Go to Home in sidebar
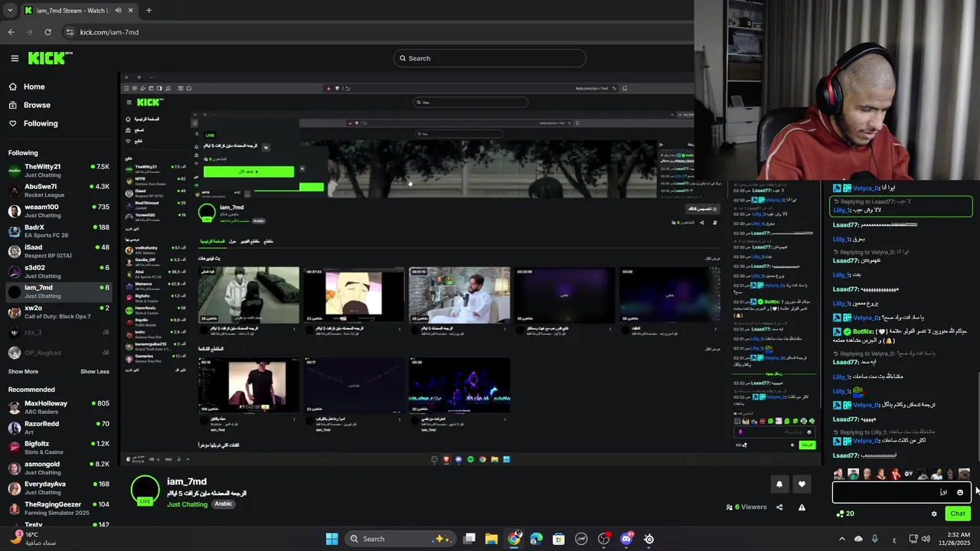Screen dimensions: 980x551 click(x=34, y=86)
